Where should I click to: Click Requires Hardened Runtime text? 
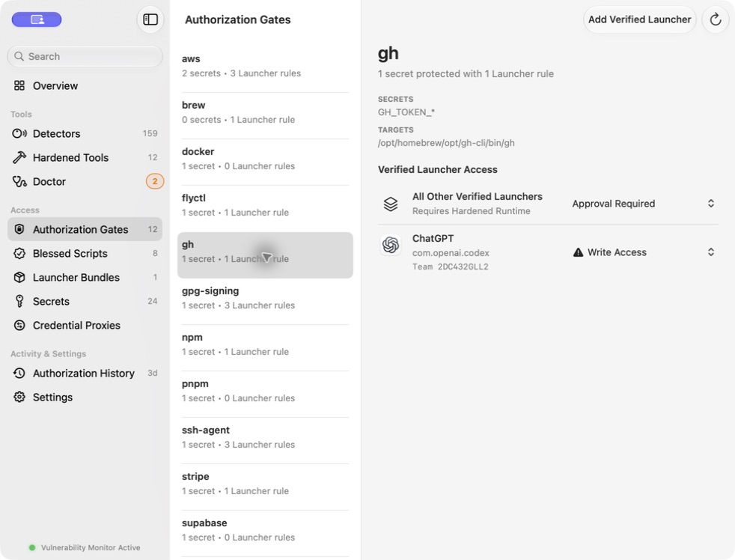click(x=471, y=211)
